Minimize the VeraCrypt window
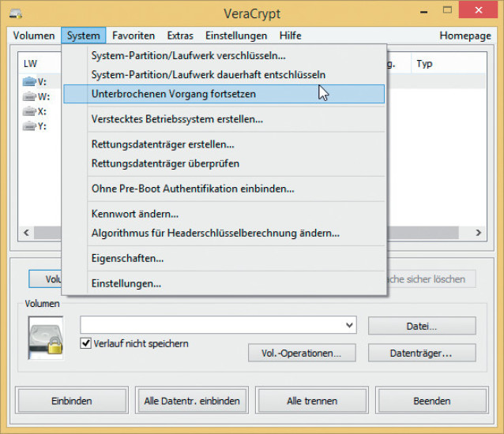Screen dimensions: 504x434 424,12
